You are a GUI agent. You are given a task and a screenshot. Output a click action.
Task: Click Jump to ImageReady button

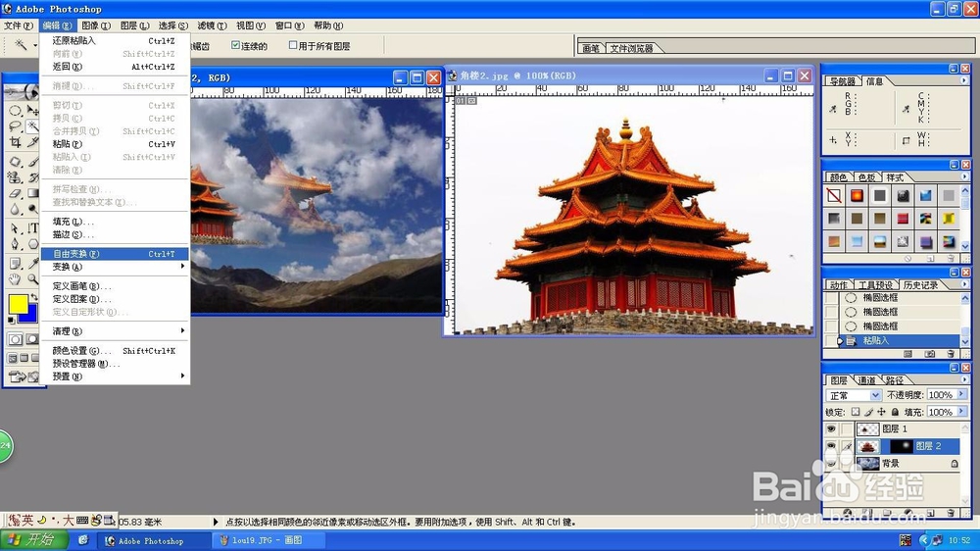click(20, 376)
